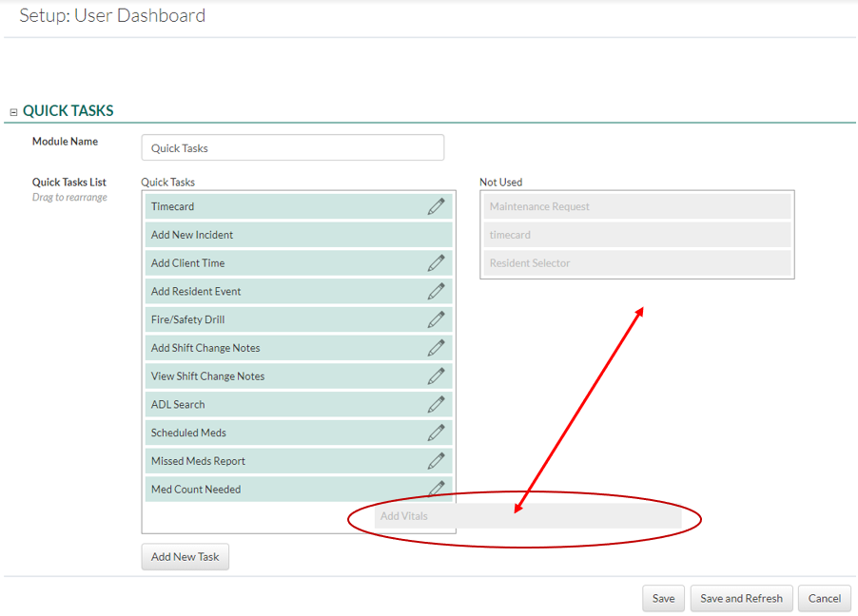This screenshot has height=616, width=858.
Task: Click Resident Selector in Not Used list
Action: click(636, 263)
